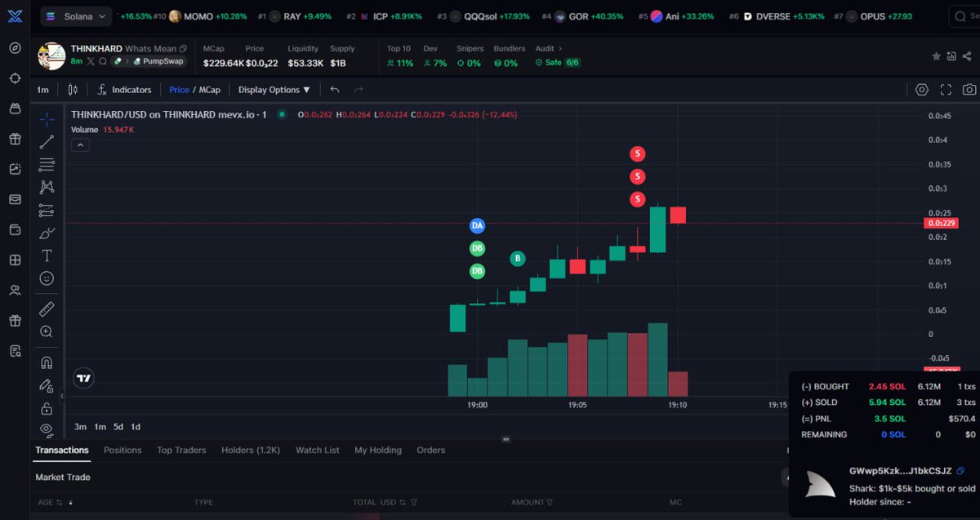This screenshot has height=520, width=980.
Task: Click the B buy marker on chart
Action: [x=518, y=259]
